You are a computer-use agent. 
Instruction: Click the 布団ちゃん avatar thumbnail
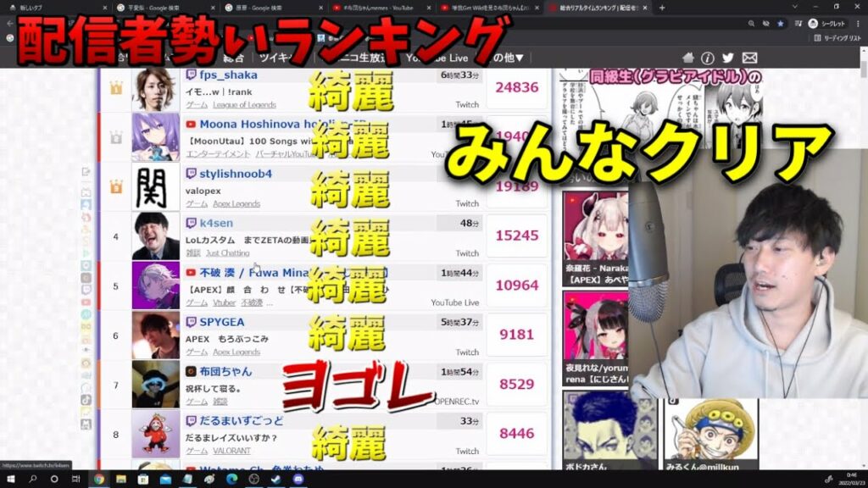click(x=155, y=384)
